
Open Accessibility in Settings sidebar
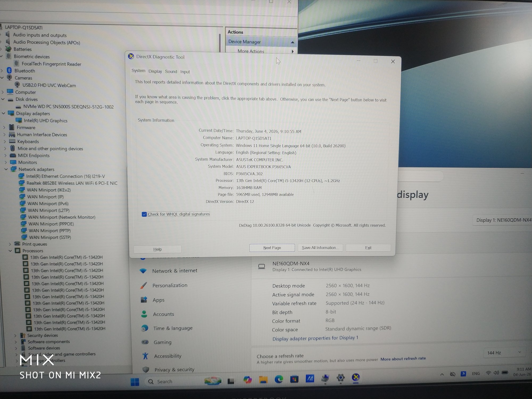click(x=168, y=356)
